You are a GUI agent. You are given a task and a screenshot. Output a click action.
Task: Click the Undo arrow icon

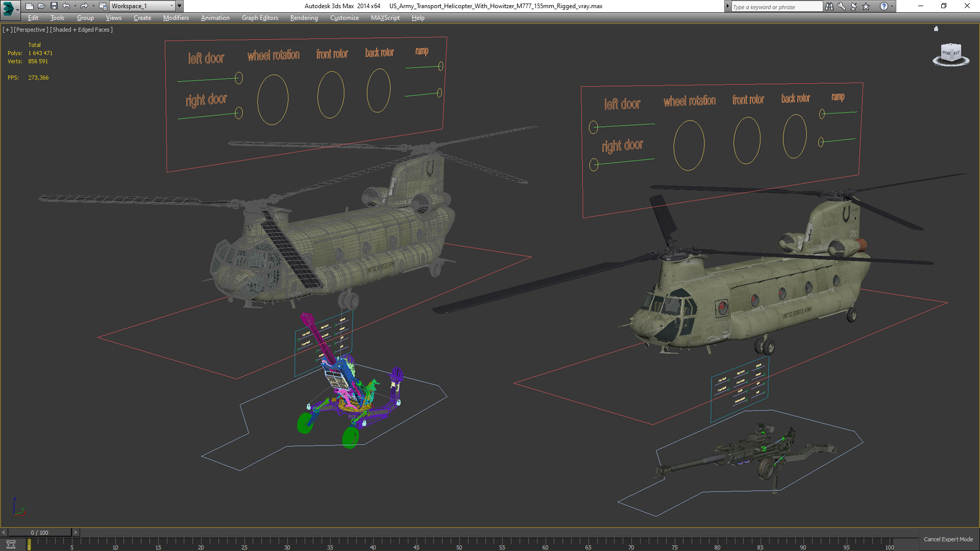66,6
